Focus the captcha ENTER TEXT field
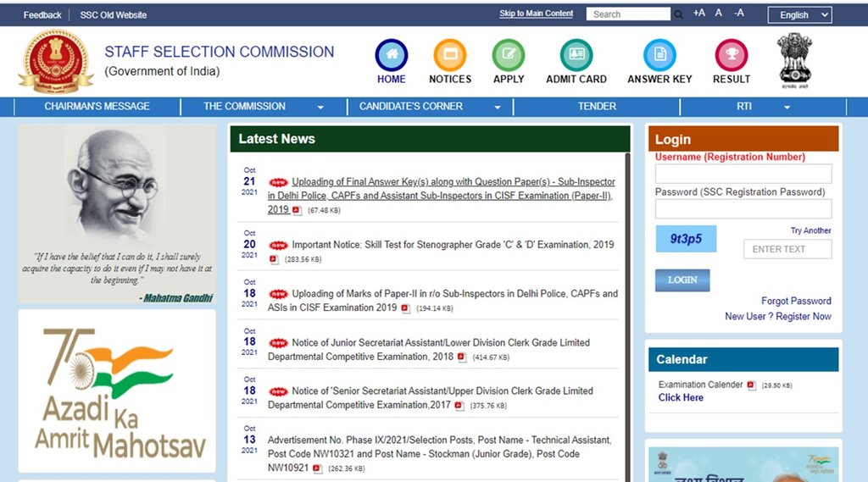 point(787,249)
